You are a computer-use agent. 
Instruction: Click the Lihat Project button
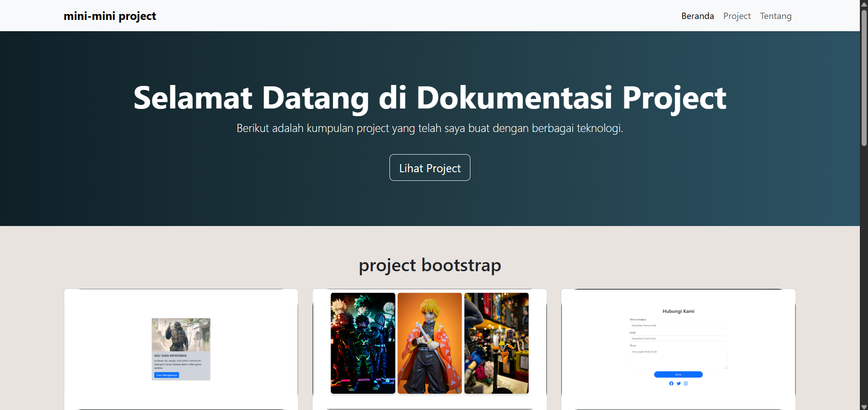(430, 168)
